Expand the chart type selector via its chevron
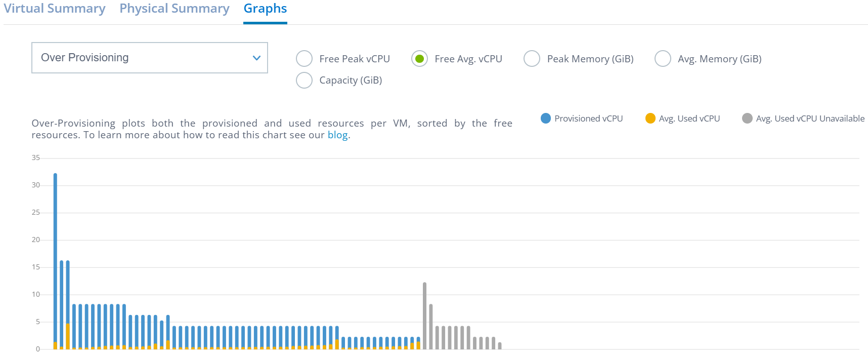Viewport: 868px width, 356px height. (x=256, y=57)
